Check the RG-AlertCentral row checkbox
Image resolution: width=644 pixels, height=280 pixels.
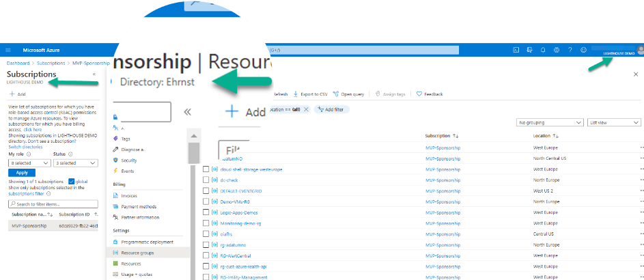point(206,256)
